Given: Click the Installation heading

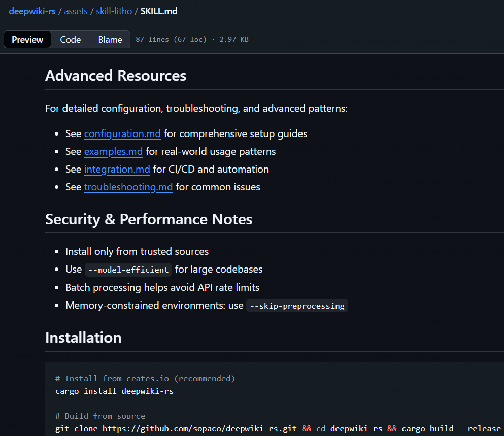Looking at the screenshot, I should tap(83, 338).
